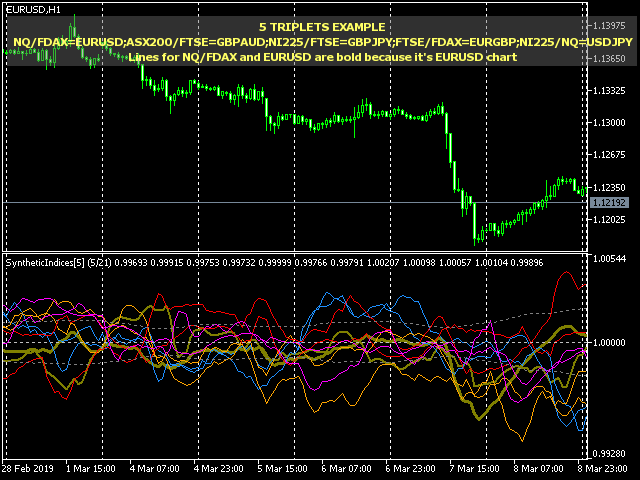Viewport: 640px width, 480px height.
Task: Click the 1.13975 price scale label
Action: point(609,26)
